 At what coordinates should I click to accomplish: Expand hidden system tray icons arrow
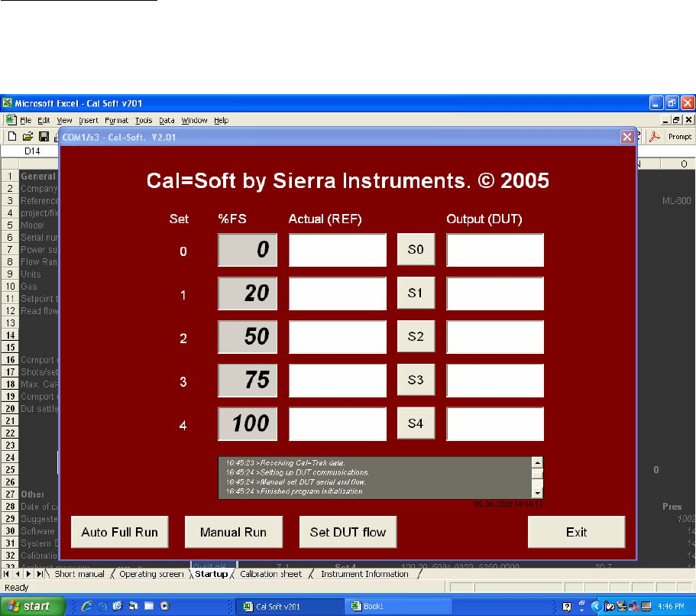(596, 606)
